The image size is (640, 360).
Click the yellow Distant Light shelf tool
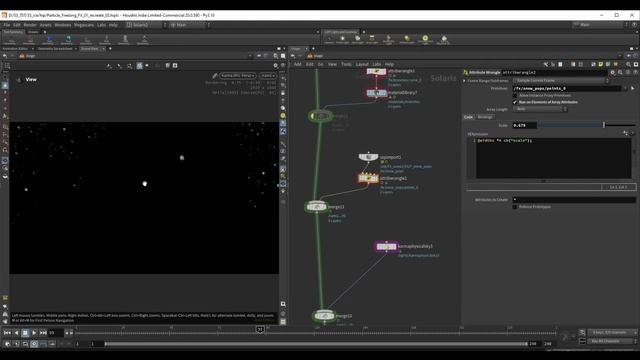tap(407, 40)
